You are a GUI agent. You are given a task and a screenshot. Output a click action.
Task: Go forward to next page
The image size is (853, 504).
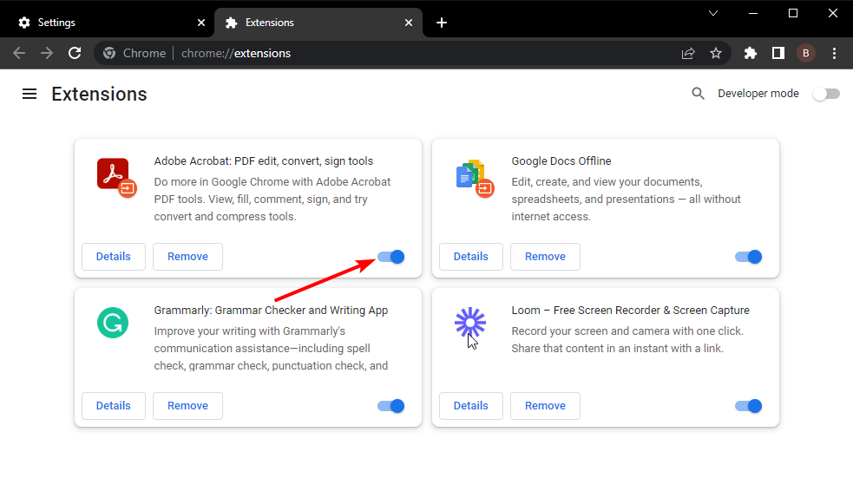point(47,53)
